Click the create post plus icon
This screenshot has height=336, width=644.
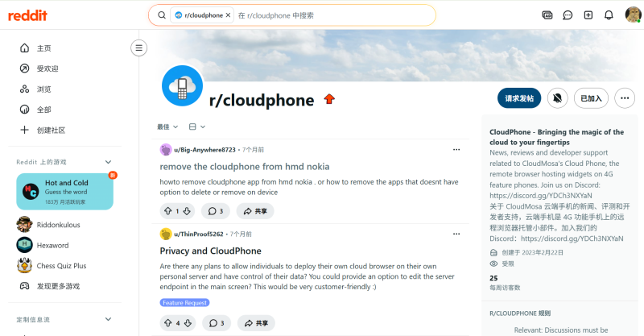pyautogui.click(x=588, y=15)
